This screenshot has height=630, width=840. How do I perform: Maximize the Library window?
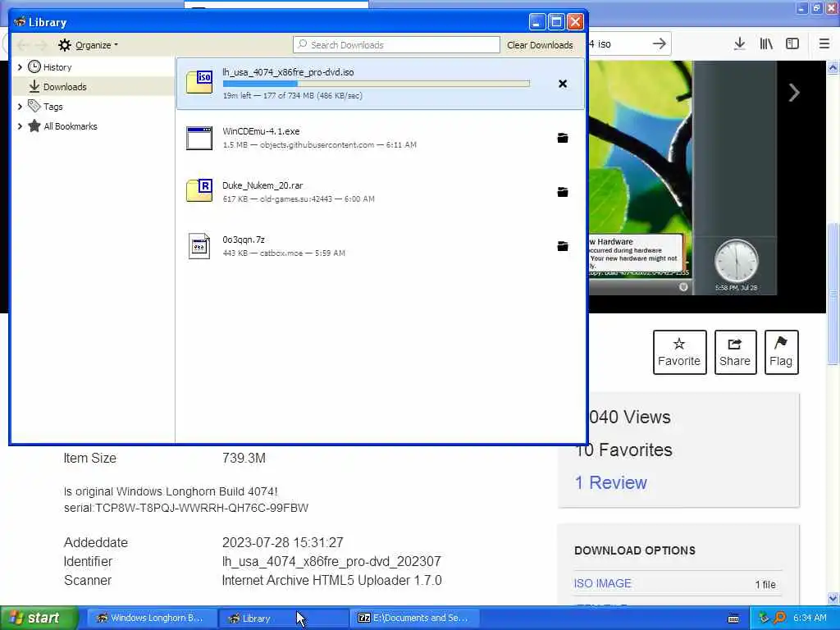tap(556, 22)
